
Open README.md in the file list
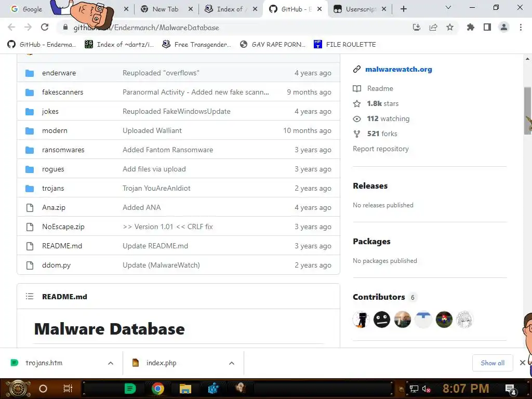click(62, 246)
